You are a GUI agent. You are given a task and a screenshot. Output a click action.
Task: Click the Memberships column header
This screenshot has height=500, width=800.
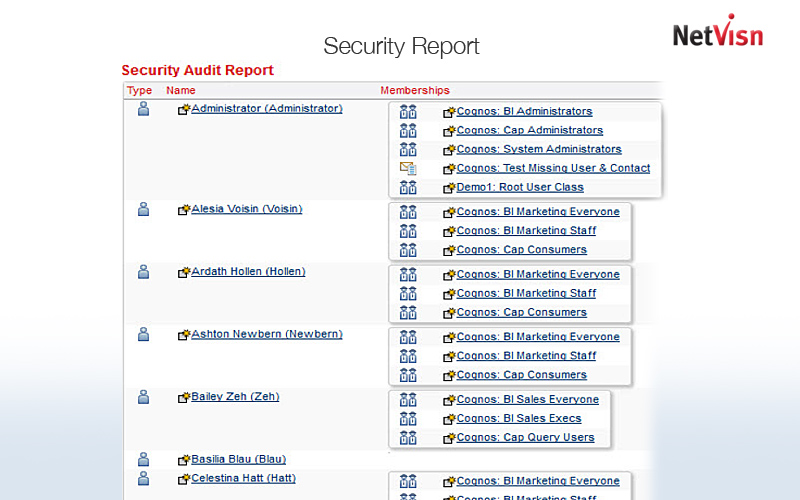(x=415, y=90)
